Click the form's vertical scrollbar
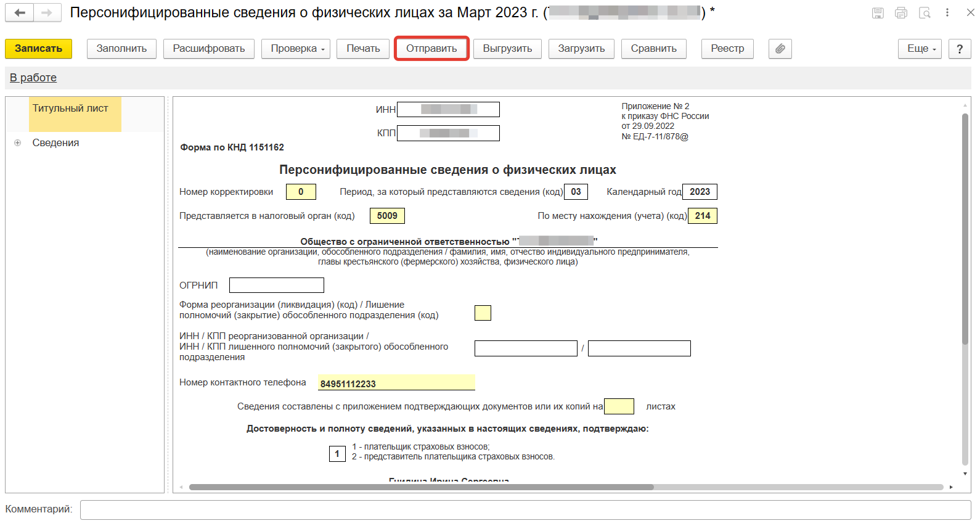Screen dimensions: 980x526 coord(965,229)
